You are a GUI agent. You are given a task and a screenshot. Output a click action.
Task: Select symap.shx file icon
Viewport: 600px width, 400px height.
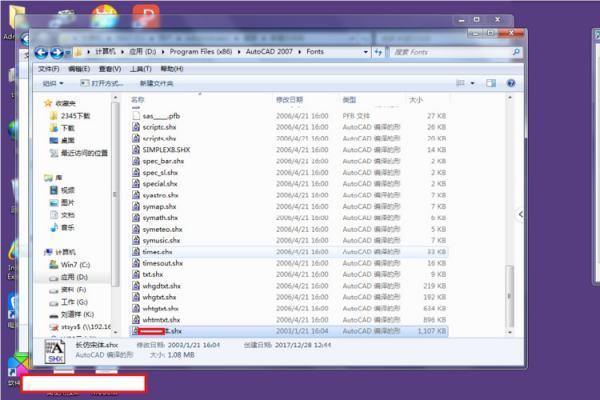click(136, 206)
